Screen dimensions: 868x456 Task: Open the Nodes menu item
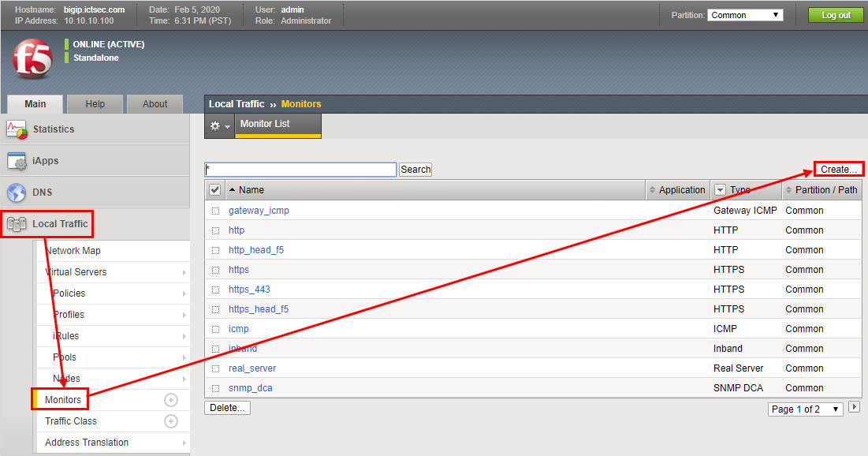(114, 379)
